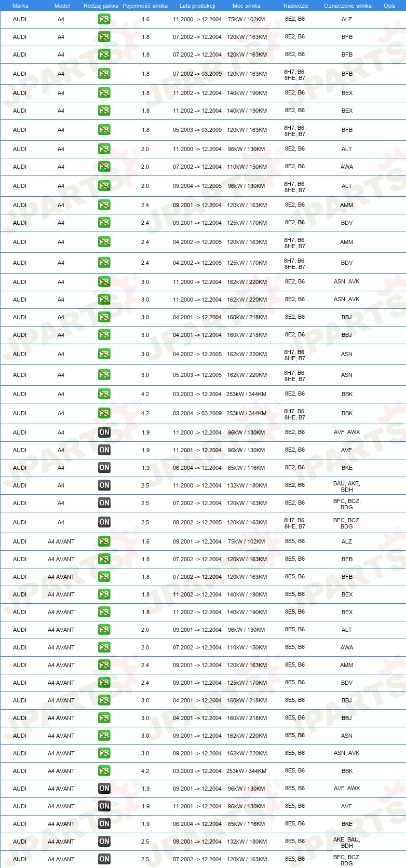This screenshot has width=406, height=868.
Task: Click the ON icon for A4 BAU, AKE, BDH
Action: tap(104, 485)
